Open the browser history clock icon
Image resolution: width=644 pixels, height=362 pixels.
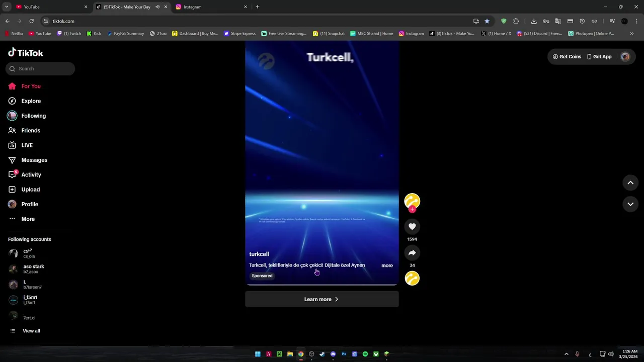point(582,21)
